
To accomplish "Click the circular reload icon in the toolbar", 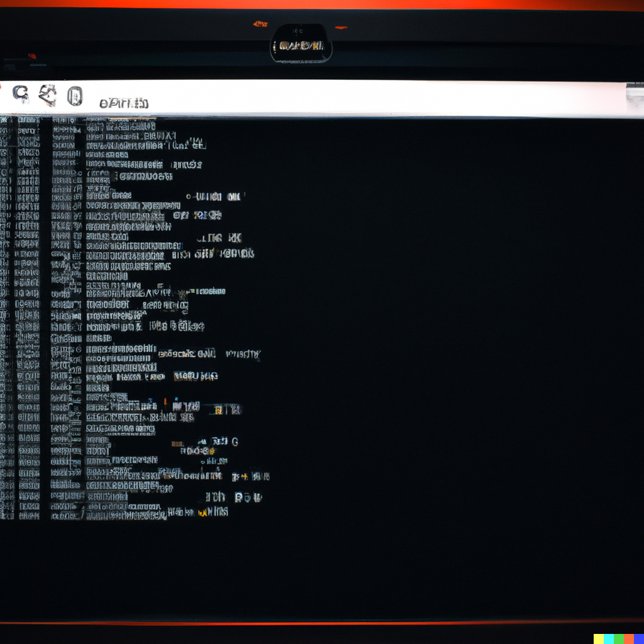I will (x=21, y=96).
